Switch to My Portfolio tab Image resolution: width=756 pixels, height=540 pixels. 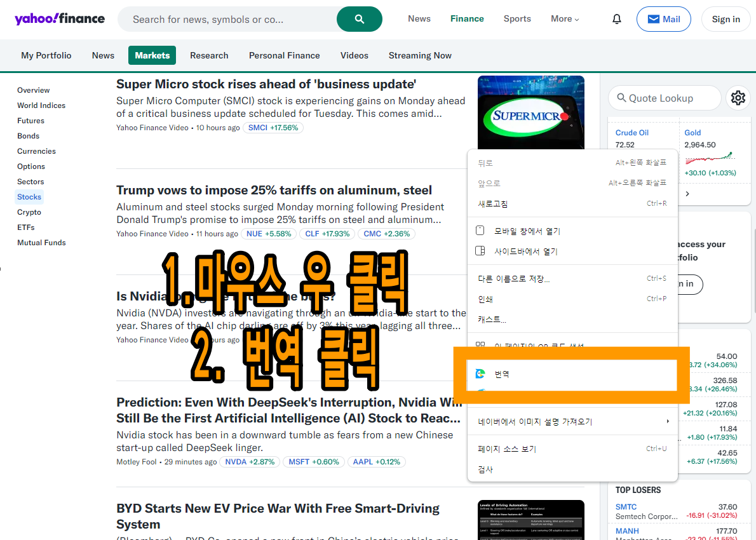point(46,55)
